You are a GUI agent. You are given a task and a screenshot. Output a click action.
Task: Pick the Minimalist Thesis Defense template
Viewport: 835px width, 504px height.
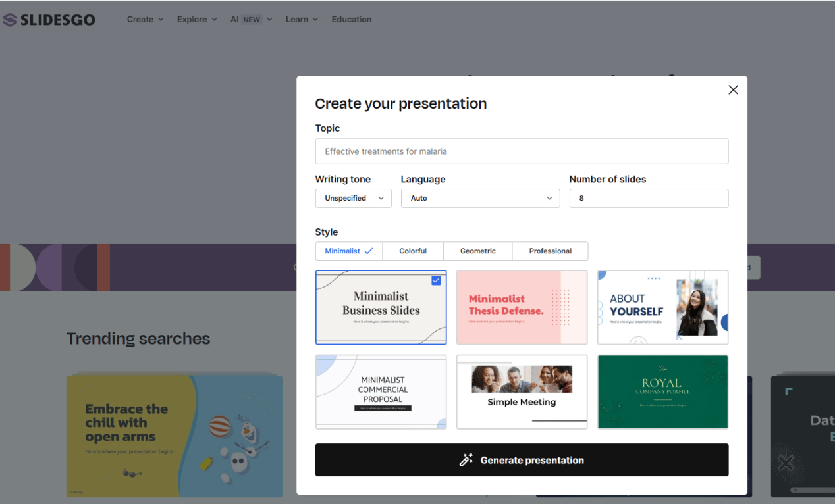522,307
